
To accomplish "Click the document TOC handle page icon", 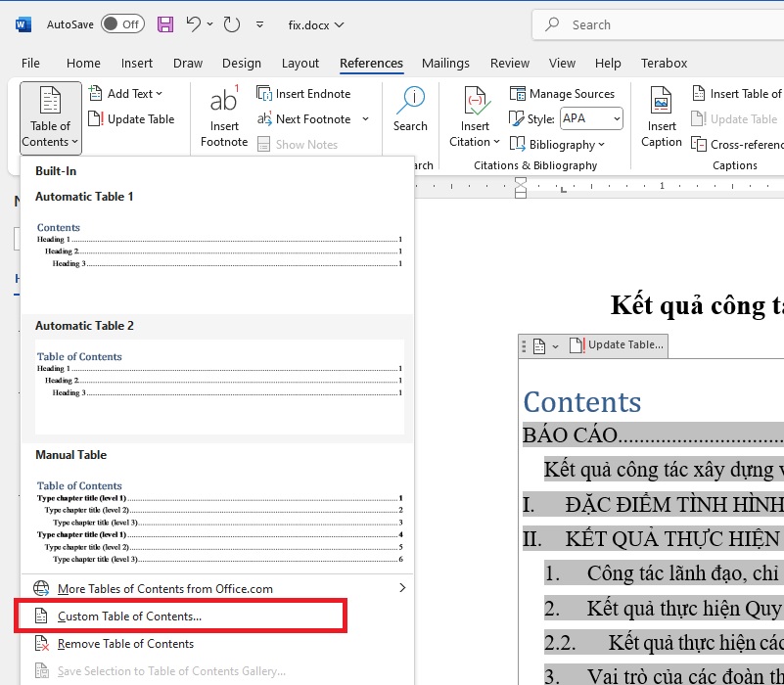I will click(x=539, y=345).
